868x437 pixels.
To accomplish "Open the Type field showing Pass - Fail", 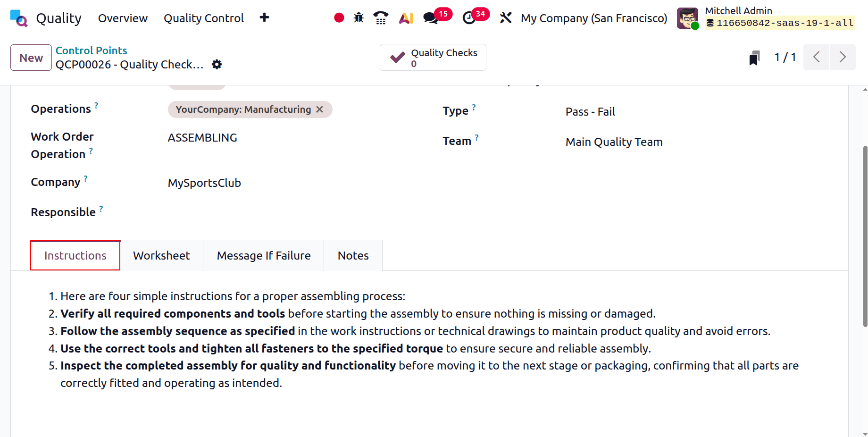I will (x=590, y=112).
